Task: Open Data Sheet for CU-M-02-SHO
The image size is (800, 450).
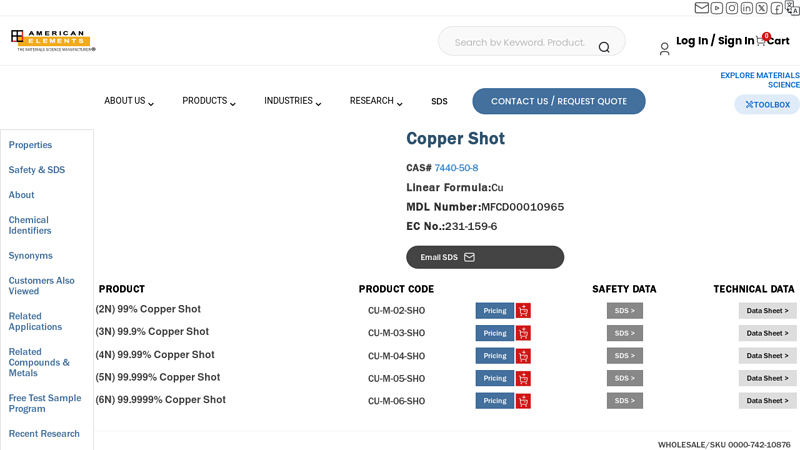Action: 767,311
